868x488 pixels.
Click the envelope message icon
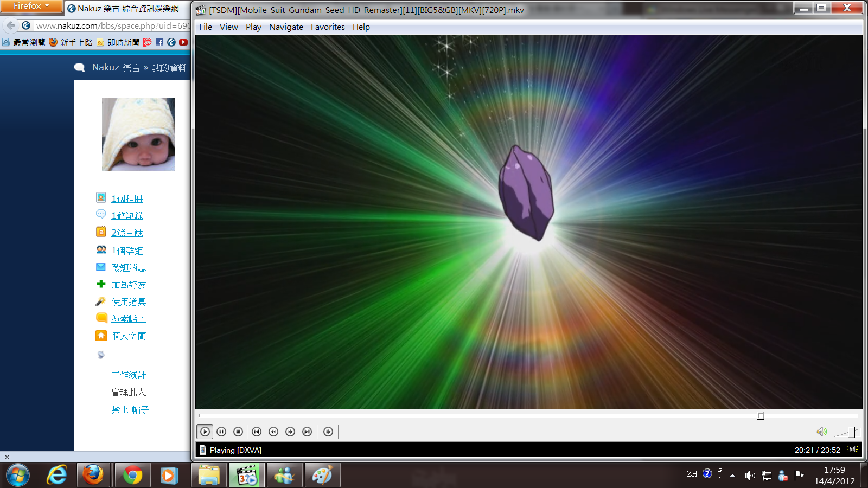101,267
